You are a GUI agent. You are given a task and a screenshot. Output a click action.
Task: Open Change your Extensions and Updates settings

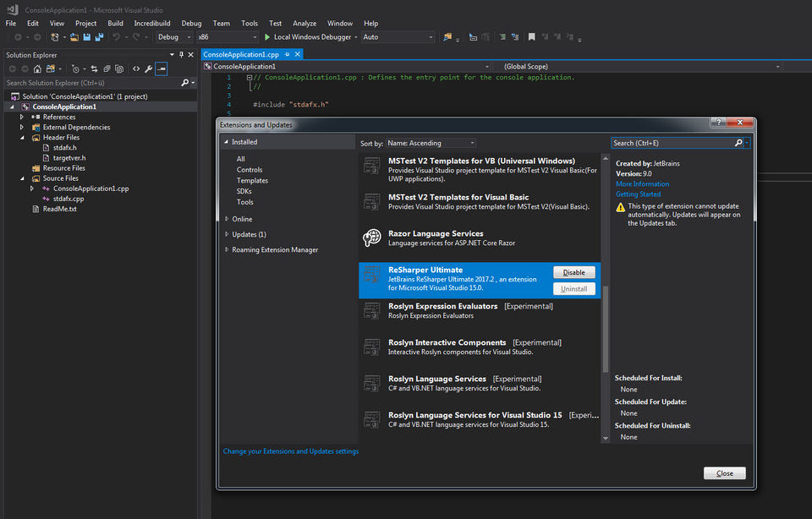pyautogui.click(x=290, y=451)
